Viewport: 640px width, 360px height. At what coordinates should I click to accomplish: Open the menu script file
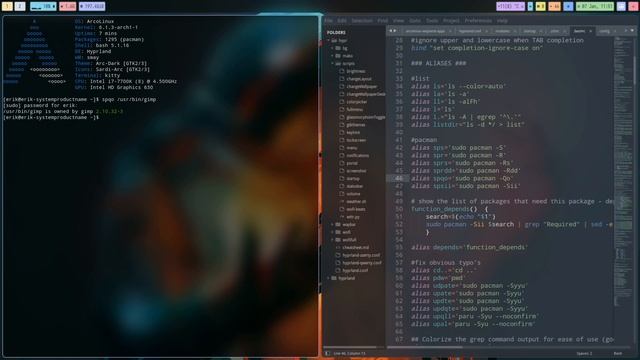click(352, 148)
